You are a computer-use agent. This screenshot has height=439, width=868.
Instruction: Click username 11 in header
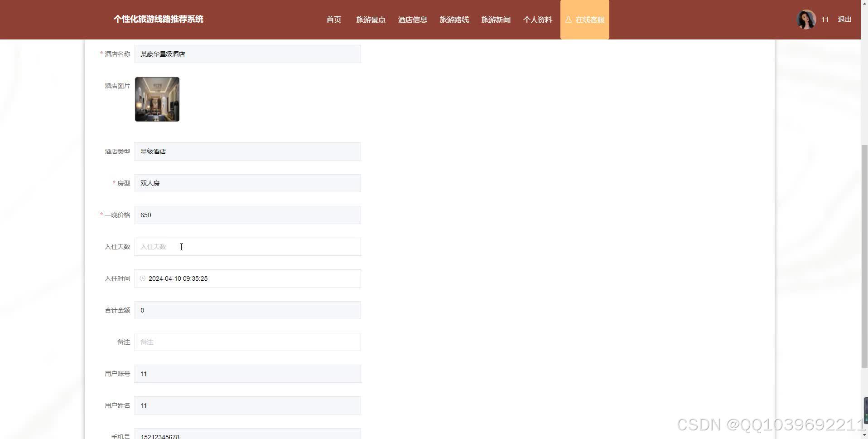click(x=825, y=20)
